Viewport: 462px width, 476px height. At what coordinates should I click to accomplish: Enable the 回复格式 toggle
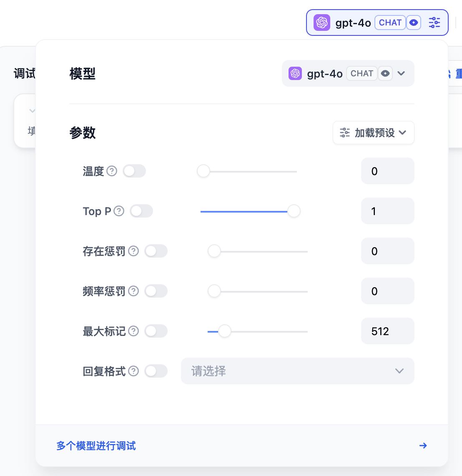click(156, 371)
